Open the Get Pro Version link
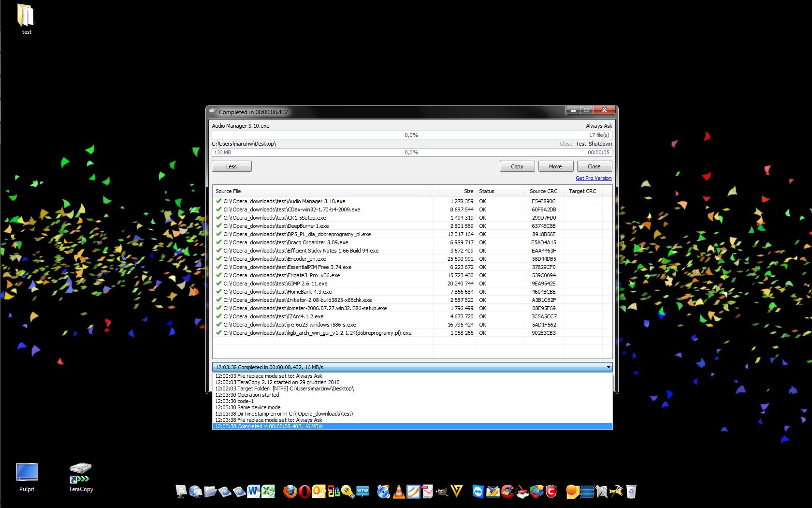 coord(594,178)
